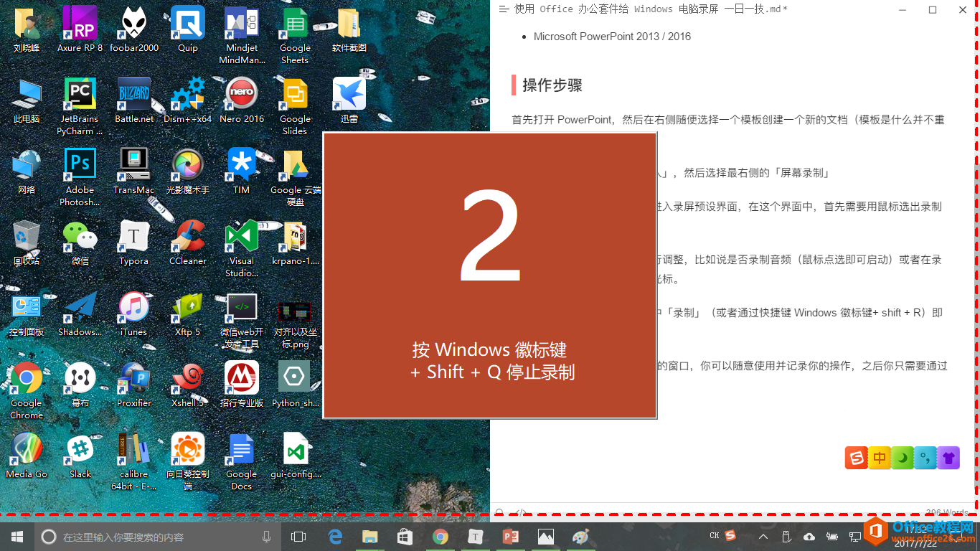Click the Windows Start button
The height and width of the screenshot is (551, 980).
coord(17,536)
